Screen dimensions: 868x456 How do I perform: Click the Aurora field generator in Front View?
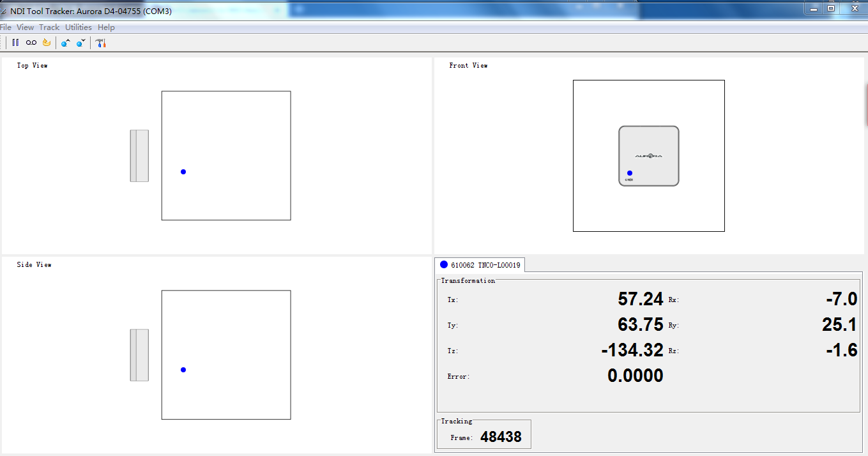pyautogui.click(x=649, y=155)
